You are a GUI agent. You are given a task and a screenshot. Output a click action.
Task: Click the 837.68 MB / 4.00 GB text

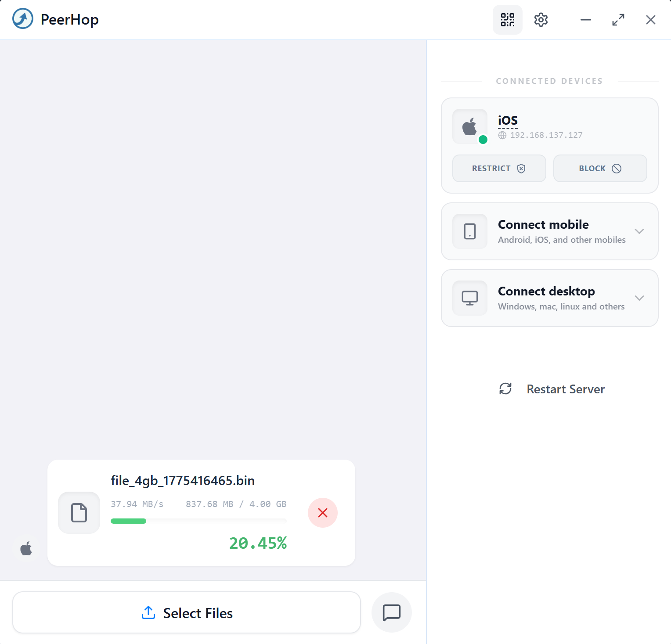(236, 504)
